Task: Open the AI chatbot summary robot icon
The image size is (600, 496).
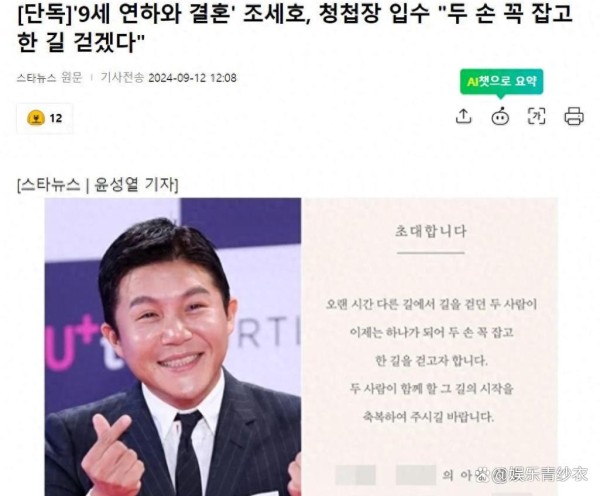Action: (500, 116)
